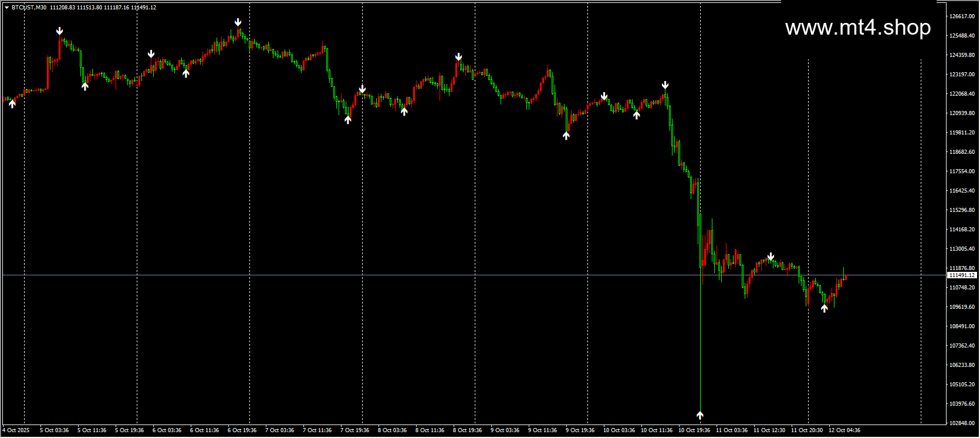980x438 pixels.
Task: Click the current price label 111491.12
Action: pyautogui.click(x=962, y=275)
